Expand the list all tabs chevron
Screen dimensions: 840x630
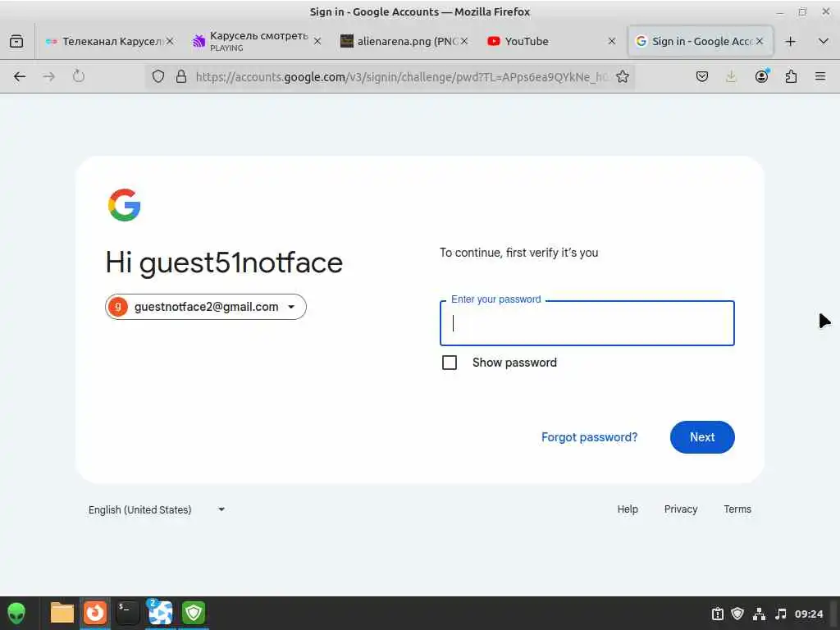[x=824, y=41]
